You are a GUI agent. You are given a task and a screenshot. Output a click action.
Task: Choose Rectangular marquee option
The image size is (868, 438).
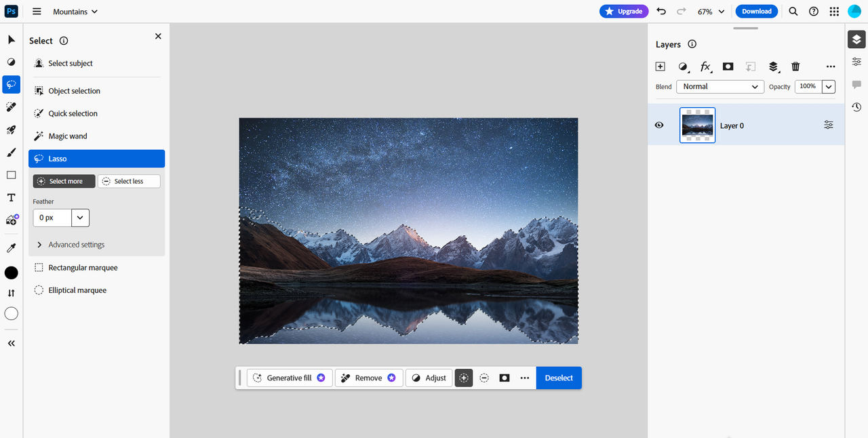point(83,268)
